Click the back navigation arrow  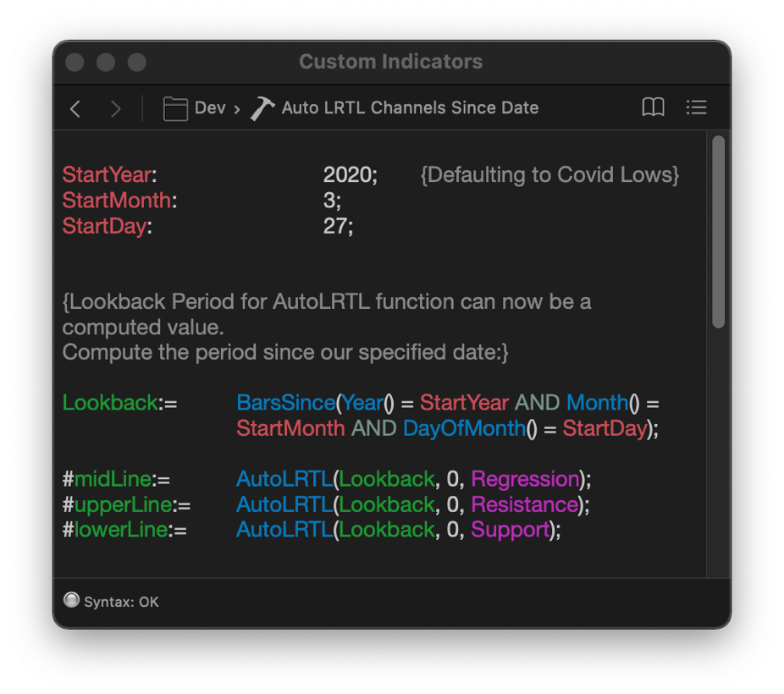[x=75, y=108]
